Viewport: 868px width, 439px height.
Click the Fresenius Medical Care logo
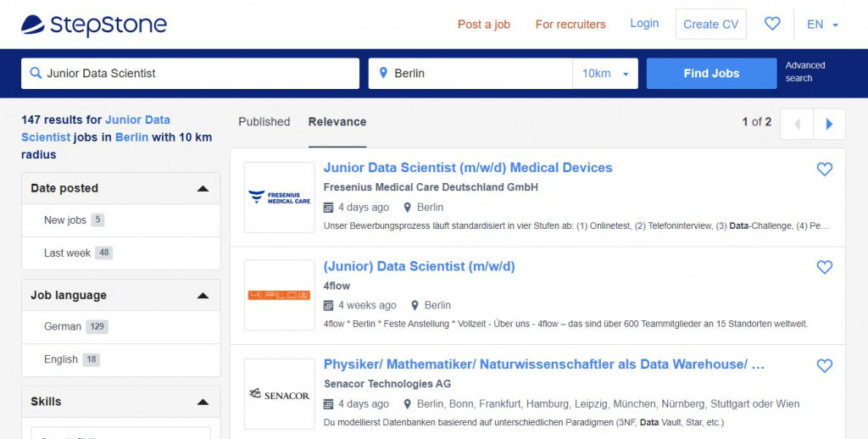coord(279,197)
